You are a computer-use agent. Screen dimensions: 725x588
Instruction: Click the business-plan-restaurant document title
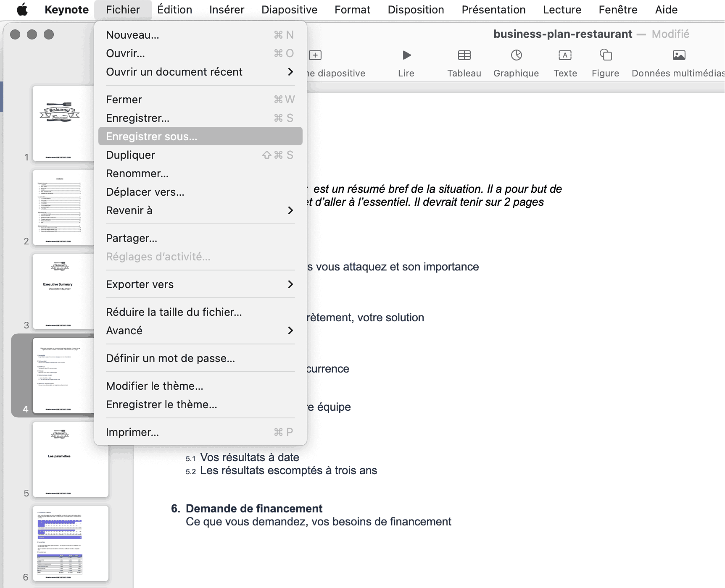point(562,34)
